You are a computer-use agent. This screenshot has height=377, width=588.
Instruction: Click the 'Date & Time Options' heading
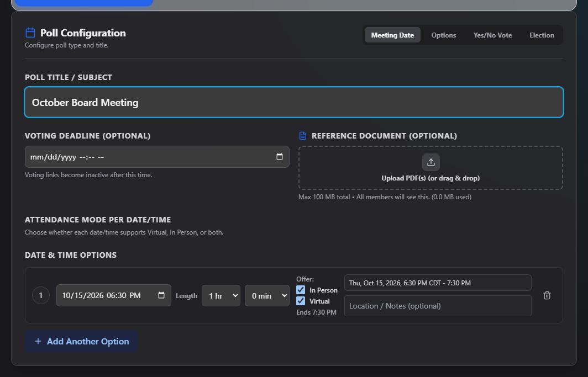pos(71,254)
